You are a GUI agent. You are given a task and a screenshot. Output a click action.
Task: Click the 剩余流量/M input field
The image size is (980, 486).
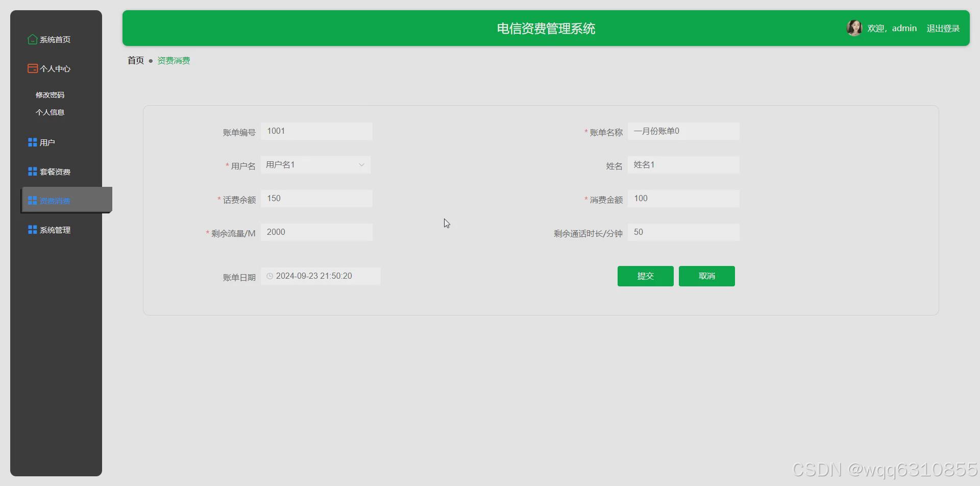(x=316, y=232)
